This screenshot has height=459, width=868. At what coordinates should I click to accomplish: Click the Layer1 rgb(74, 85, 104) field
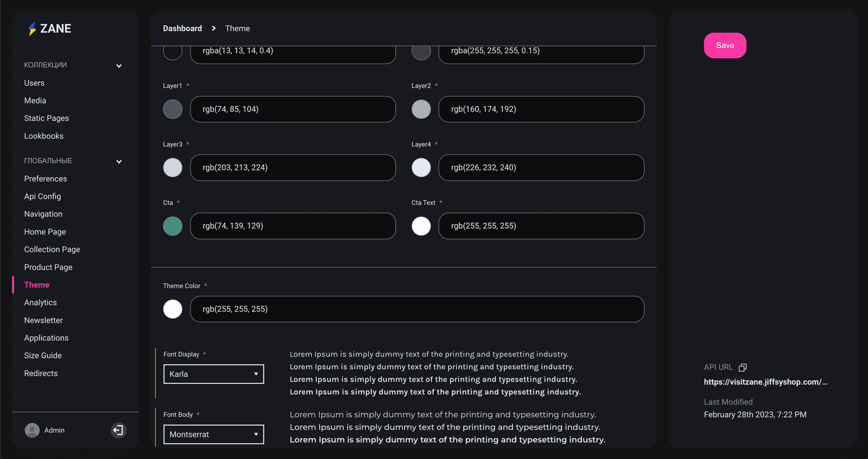coord(293,109)
